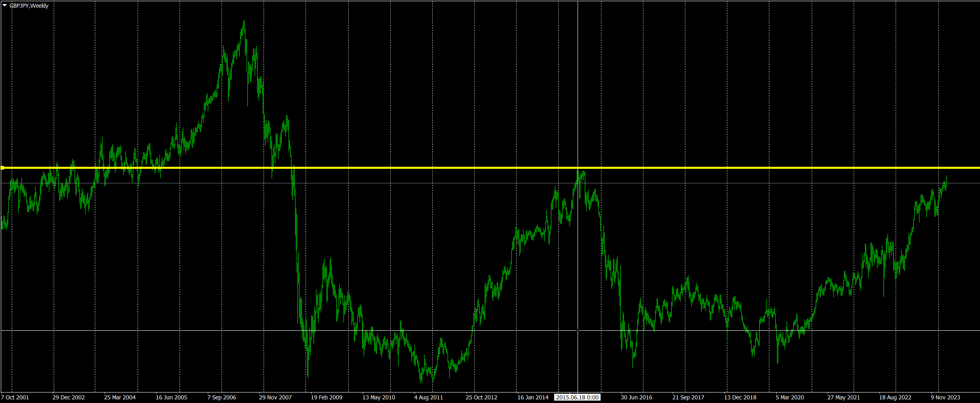The image size is (980, 403).
Task: Click the highlighted 2015.06.18 0:00 crosshair date label
Action: click(577, 397)
